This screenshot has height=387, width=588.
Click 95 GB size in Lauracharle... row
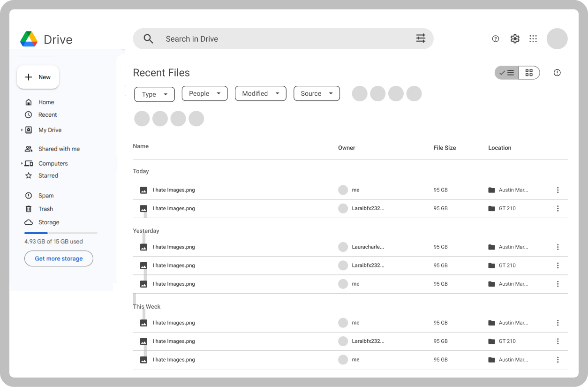(441, 247)
